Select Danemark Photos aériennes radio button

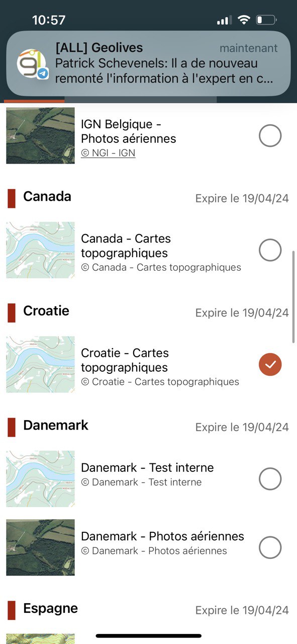[x=270, y=547]
